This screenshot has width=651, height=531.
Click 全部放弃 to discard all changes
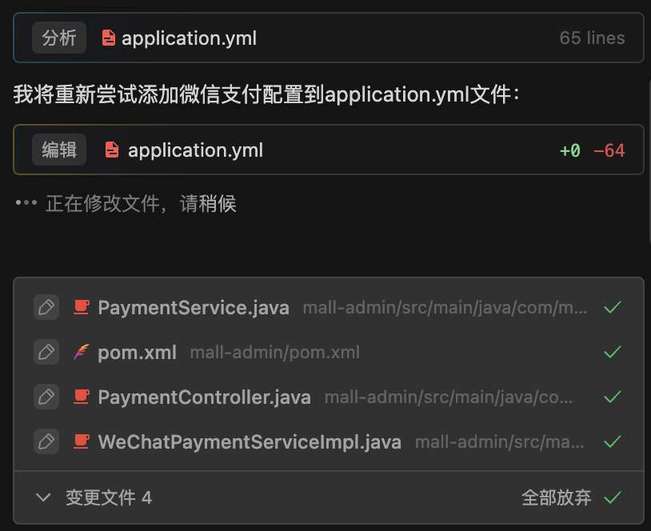tap(556, 497)
